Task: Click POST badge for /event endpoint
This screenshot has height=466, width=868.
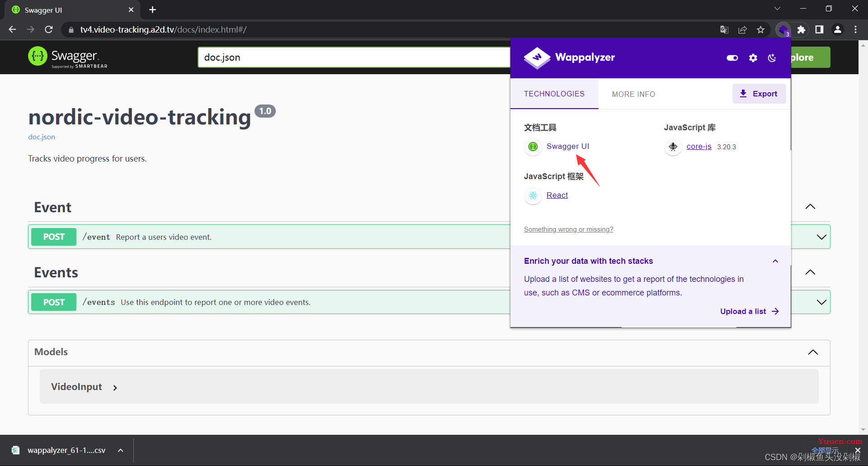Action: click(54, 237)
